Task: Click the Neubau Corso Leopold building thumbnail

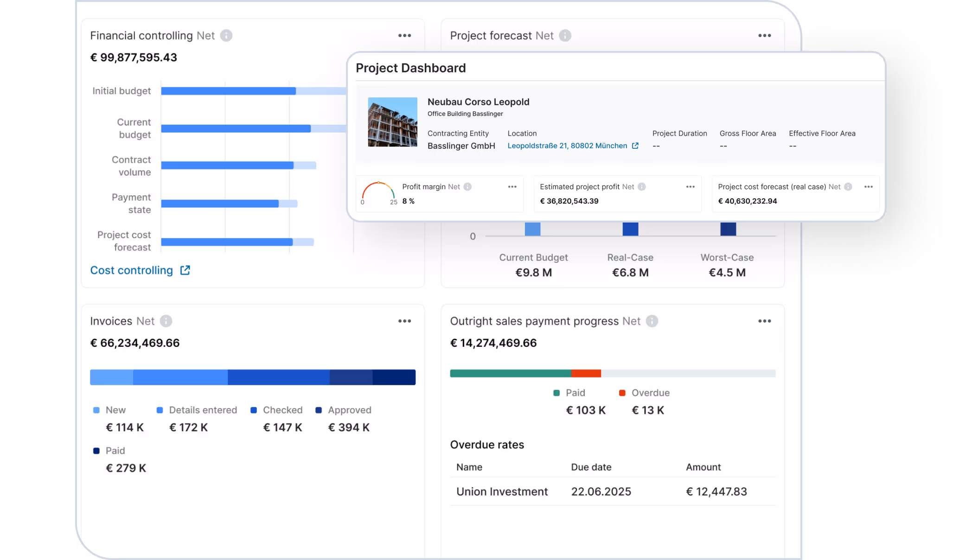Action: pos(392,122)
